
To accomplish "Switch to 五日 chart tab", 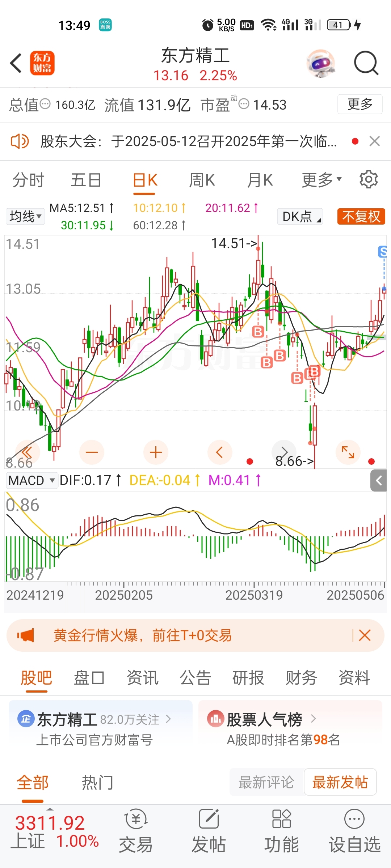I will (x=86, y=180).
